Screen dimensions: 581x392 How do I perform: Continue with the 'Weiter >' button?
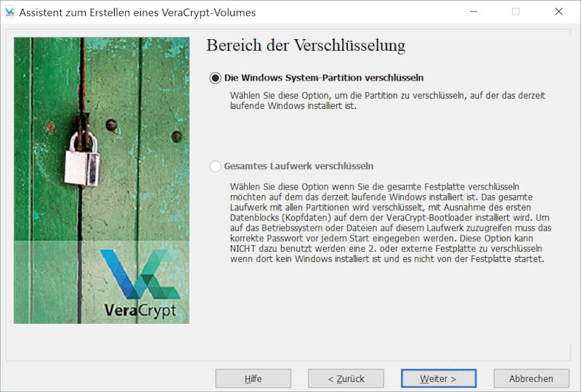[x=439, y=379]
